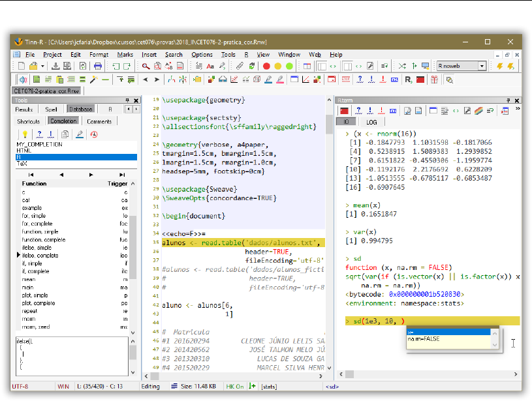Switch to the LOG tab in Rterm
The height and width of the screenshot is (401, 532).
tap(371, 122)
